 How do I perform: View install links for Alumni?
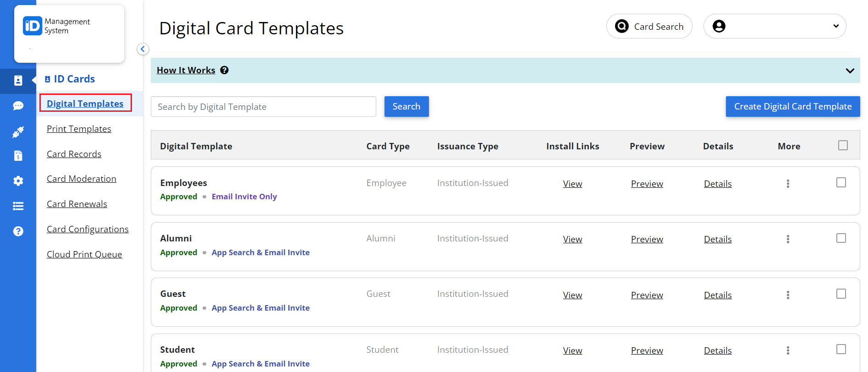tap(572, 239)
